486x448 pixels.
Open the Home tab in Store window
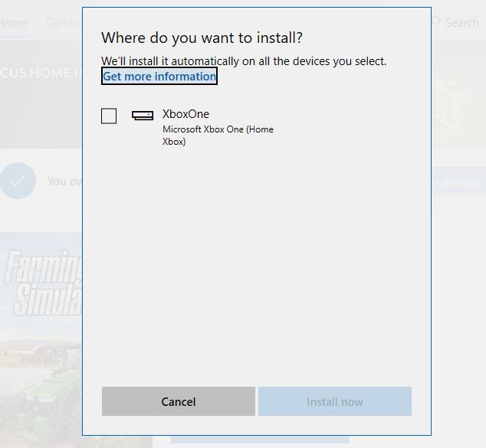point(13,23)
